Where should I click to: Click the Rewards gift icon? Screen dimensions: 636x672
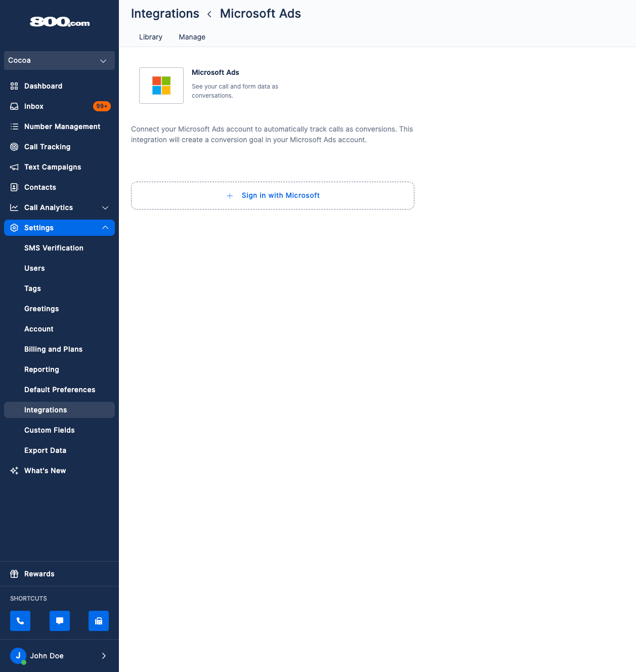coord(14,574)
